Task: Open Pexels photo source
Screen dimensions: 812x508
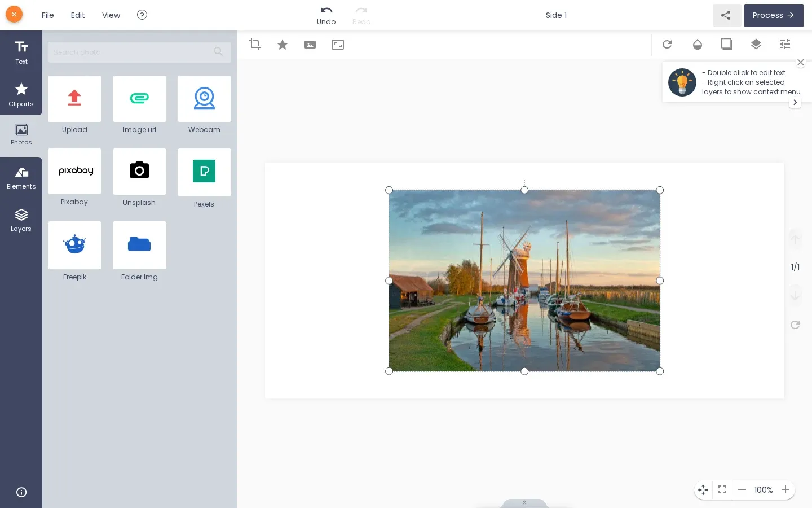Action: [204, 172]
